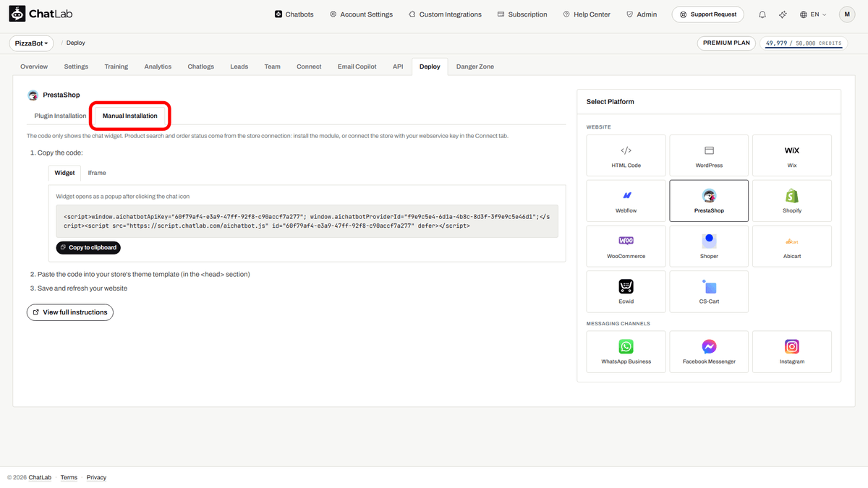Image resolution: width=868 pixels, height=488 pixels.
Task: Copy the widget code to clipboard
Action: (88, 248)
